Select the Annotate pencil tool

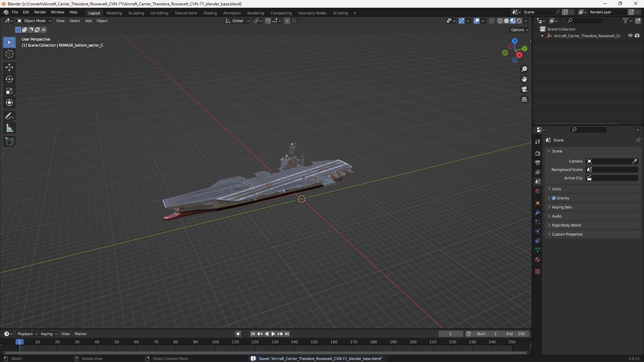coord(9,116)
